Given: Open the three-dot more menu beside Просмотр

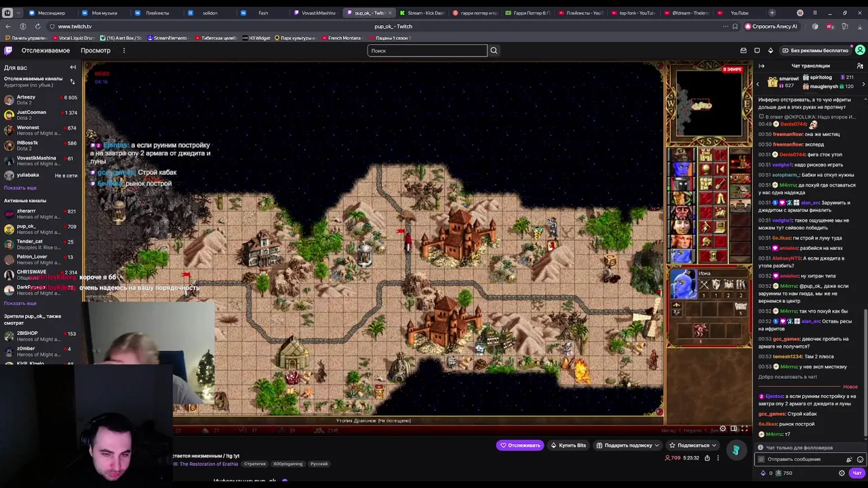Looking at the screenshot, I should pyautogui.click(x=123, y=50).
